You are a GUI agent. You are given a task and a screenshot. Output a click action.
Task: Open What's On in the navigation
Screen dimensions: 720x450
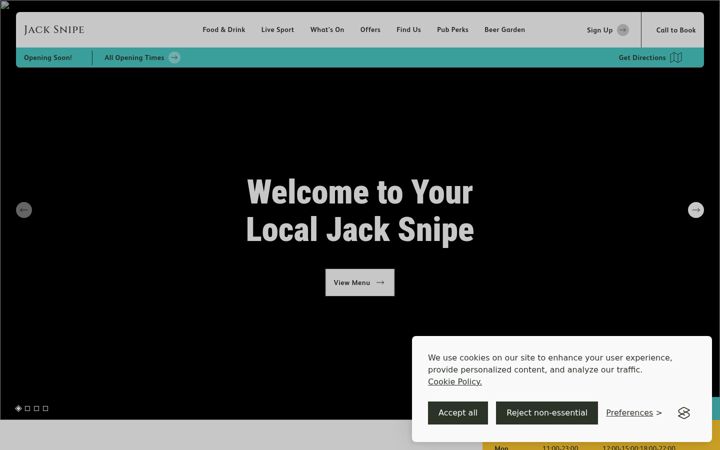point(327,30)
